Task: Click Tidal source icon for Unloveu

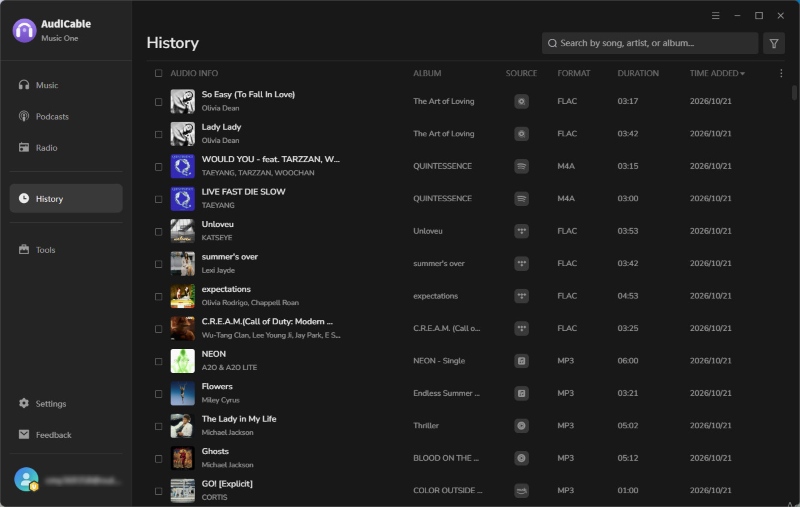Action: [521, 231]
